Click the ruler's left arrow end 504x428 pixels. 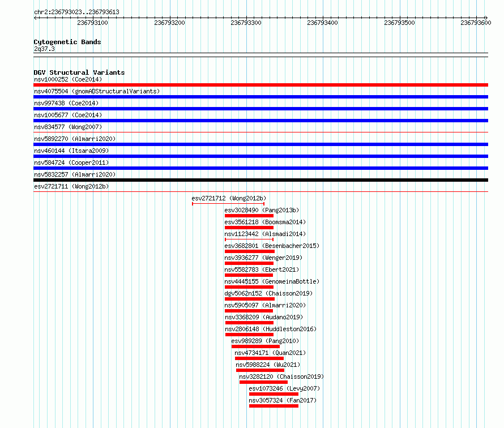click(35, 18)
